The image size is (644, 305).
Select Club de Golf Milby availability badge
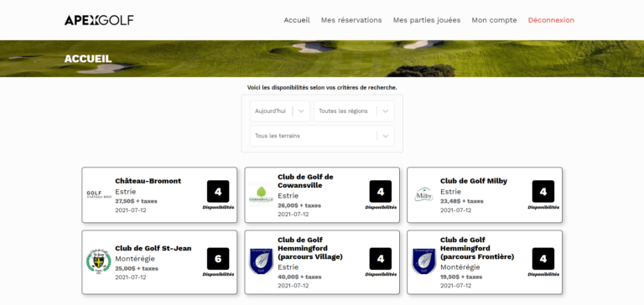point(543,192)
